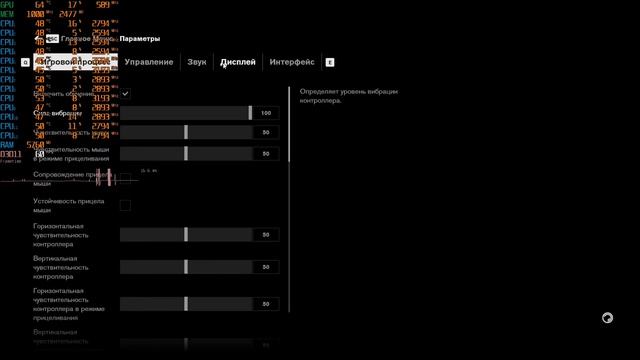Click the Устойчивость прицела мыши label
640x360 pixels.
(x=69, y=206)
